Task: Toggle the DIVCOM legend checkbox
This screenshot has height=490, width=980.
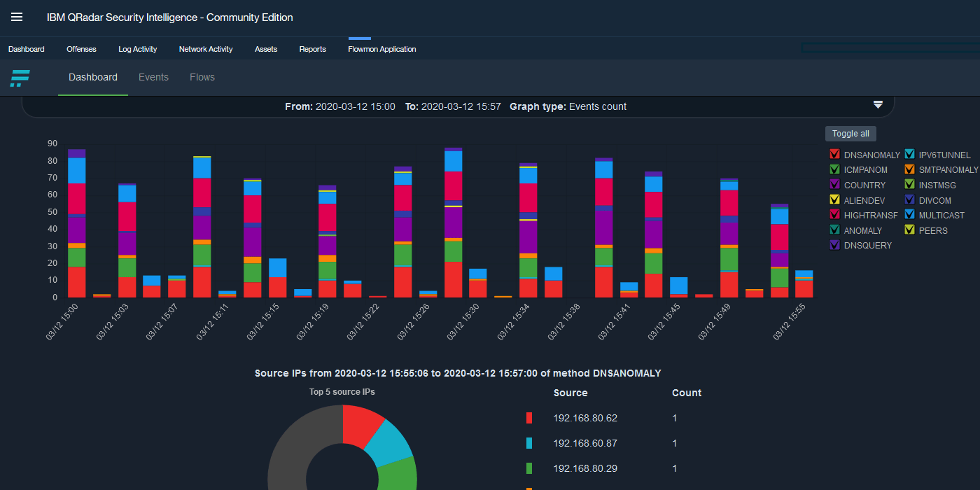Action: [x=909, y=200]
